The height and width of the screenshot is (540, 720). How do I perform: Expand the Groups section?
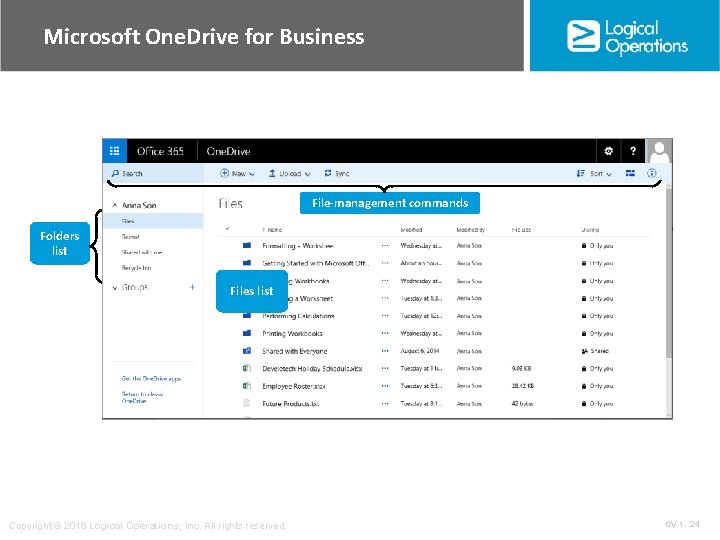pyautogui.click(x=115, y=287)
